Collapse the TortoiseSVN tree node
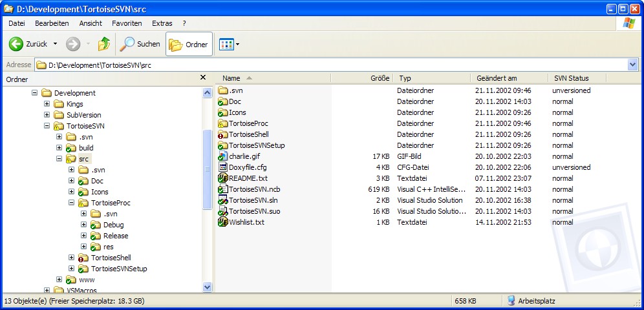This screenshot has height=310, width=644. (47, 126)
